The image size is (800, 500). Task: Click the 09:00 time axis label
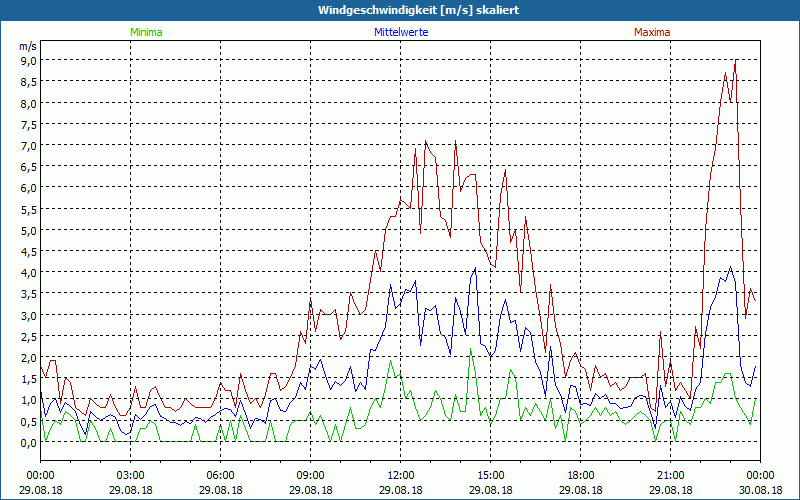click(311, 476)
